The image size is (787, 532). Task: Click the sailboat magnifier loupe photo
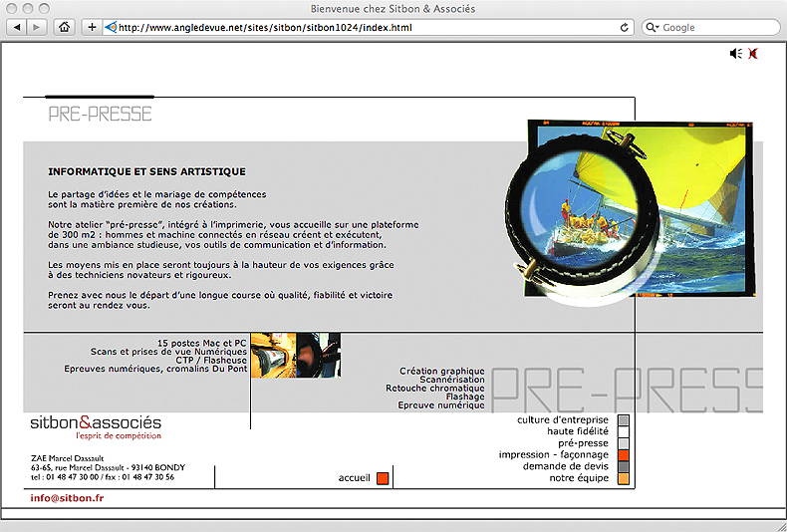click(631, 211)
